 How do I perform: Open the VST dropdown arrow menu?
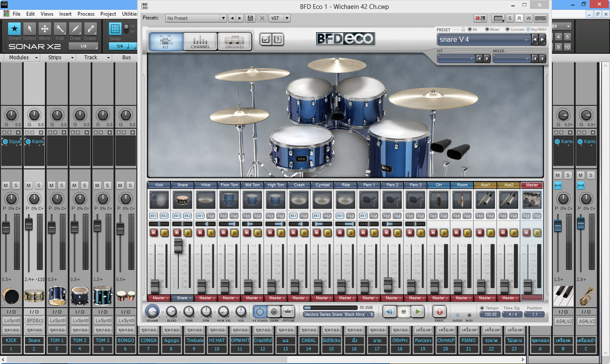287,18
